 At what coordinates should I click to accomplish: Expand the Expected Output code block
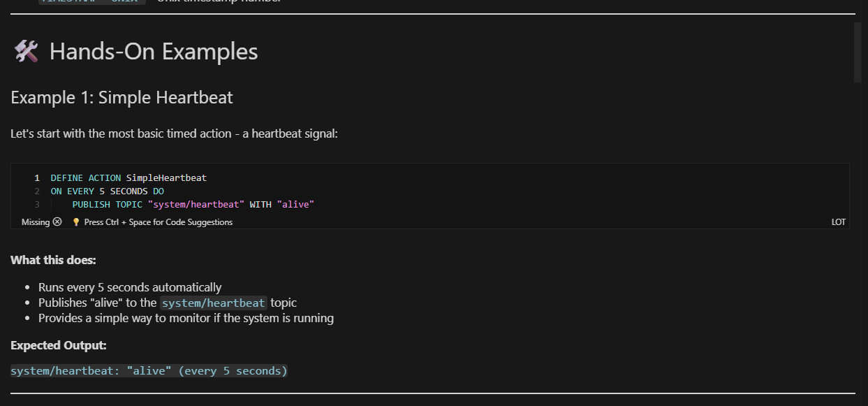point(149,370)
